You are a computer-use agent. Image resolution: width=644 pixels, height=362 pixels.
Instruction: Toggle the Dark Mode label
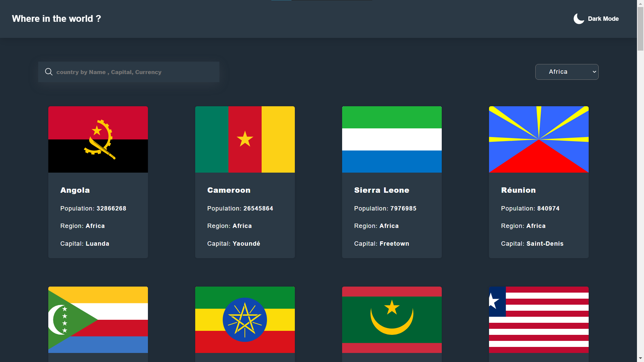pos(603,19)
